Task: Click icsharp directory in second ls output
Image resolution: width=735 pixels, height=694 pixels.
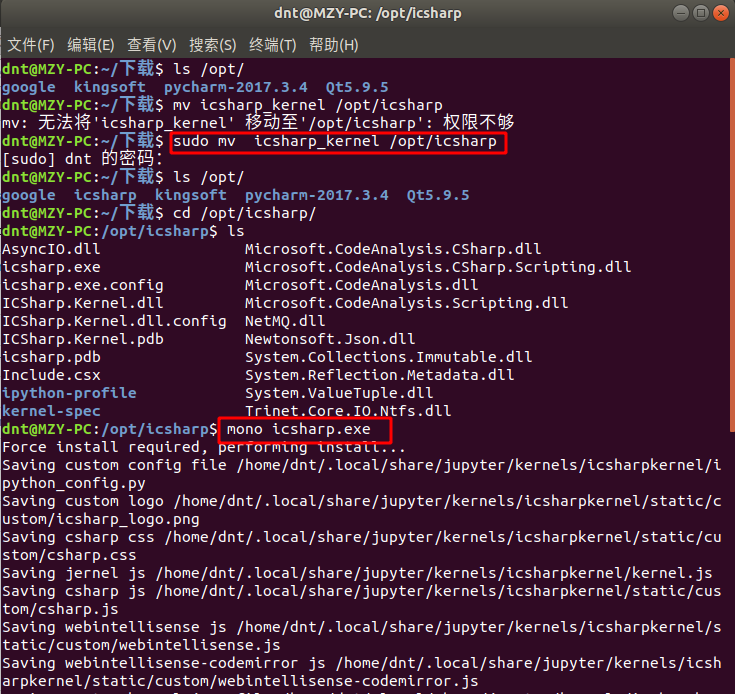Action: pyautogui.click(x=105, y=195)
